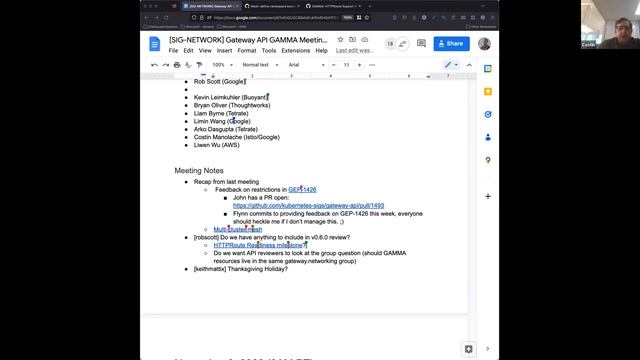Select the Paint format tool

(199, 65)
